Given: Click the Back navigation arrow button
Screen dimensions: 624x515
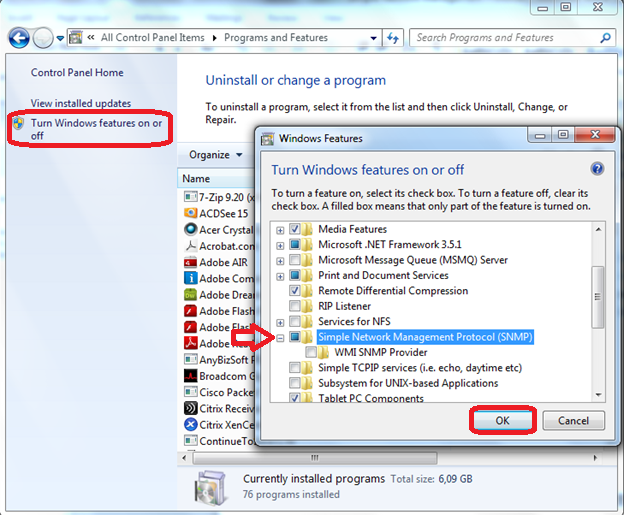Looking at the screenshot, I should pyautogui.click(x=19, y=38).
